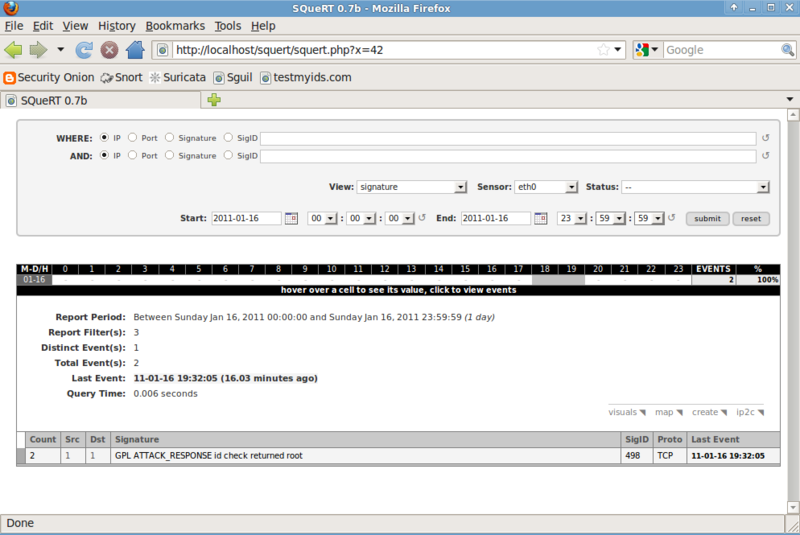Viewport: 800px width, 535px height.
Task: Select Signature radio in the WHERE row
Action: pos(169,137)
